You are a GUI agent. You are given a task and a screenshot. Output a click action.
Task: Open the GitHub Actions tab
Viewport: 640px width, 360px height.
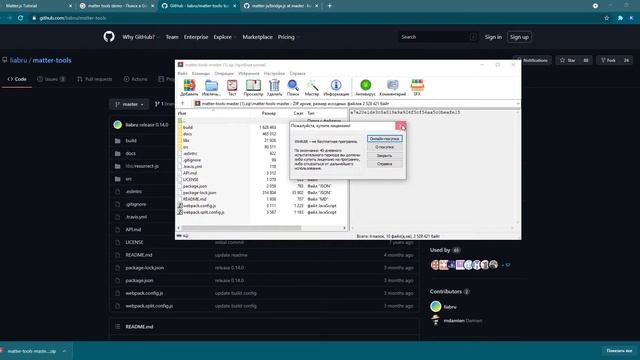[136, 79]
